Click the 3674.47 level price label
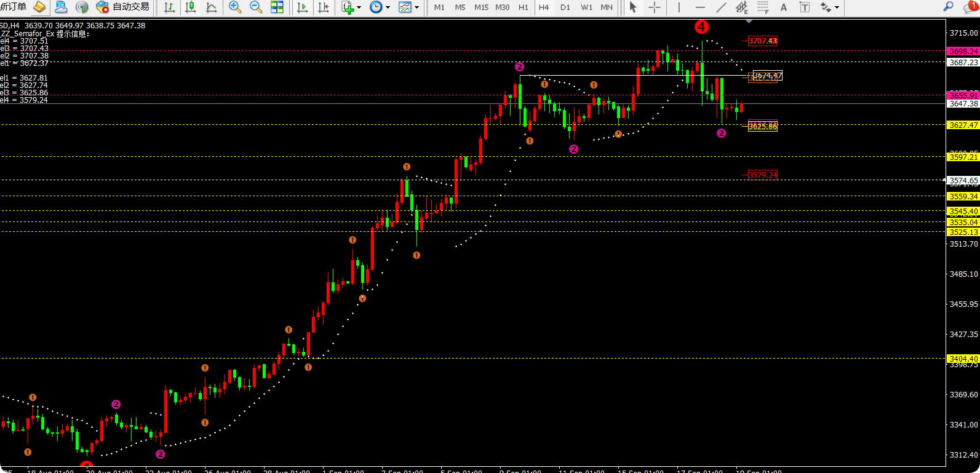 [x=768, y=76]
